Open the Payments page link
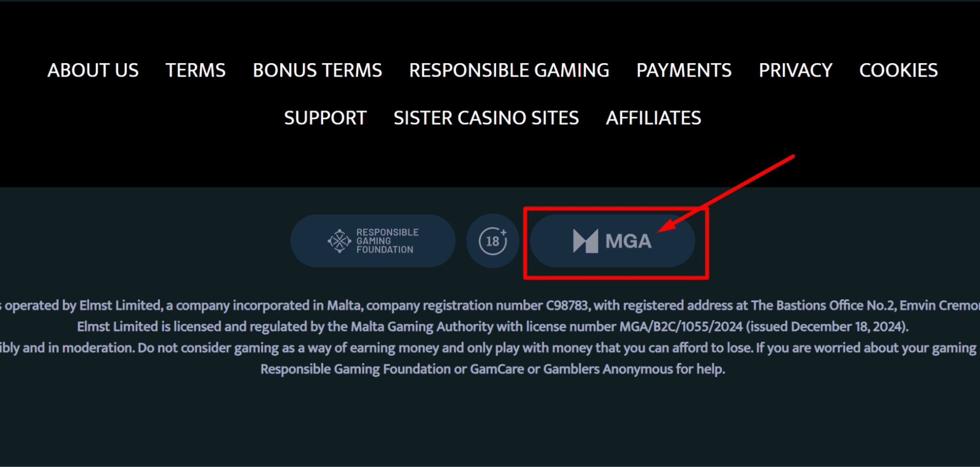The width and height of the screenshot is (980, 467). coord(684,70)
